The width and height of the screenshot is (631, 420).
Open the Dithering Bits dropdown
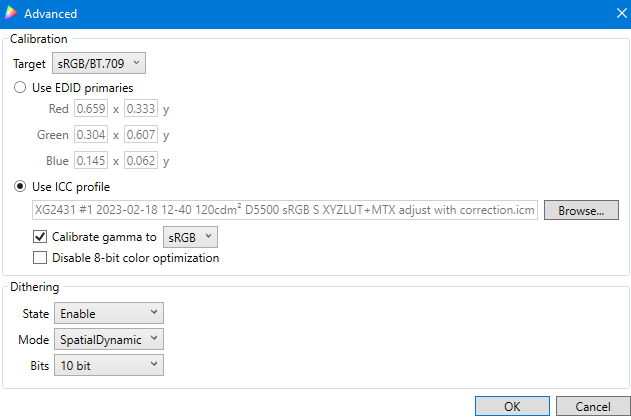click(108, 366)
